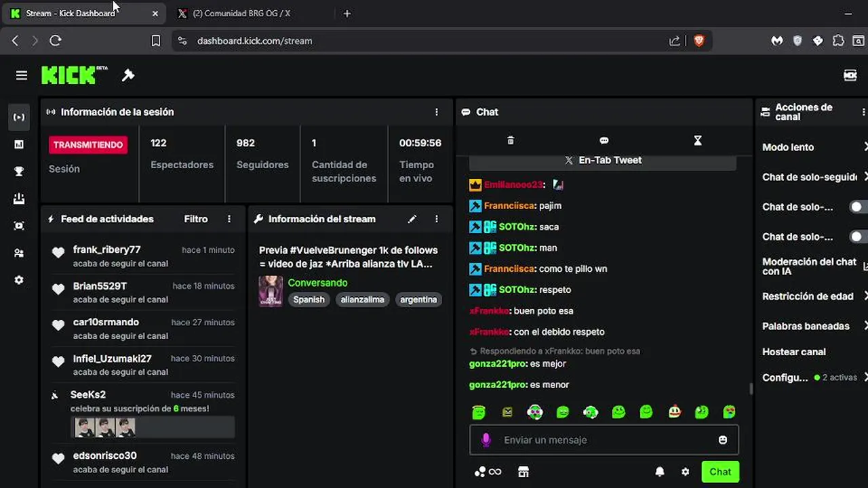Click frank_ribery77 in the activity feed

point(107,249)
